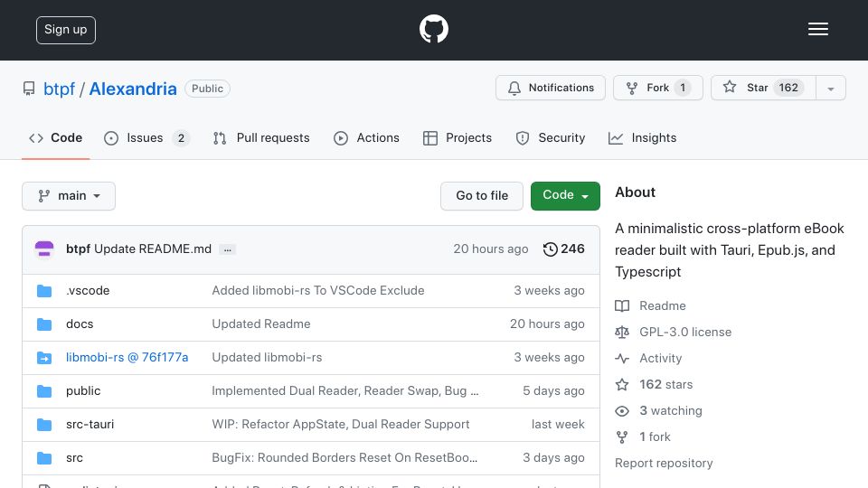This screenshot has width=868, height=488.
Task: Star the Alexandria repository
Action: [763, 88]
